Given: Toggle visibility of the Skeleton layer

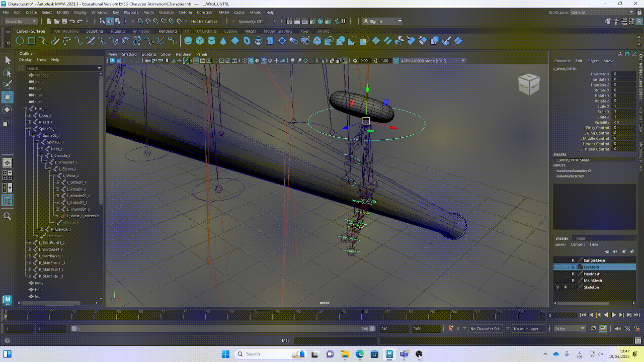Looking at the screenshot, I should coord(557,287).
